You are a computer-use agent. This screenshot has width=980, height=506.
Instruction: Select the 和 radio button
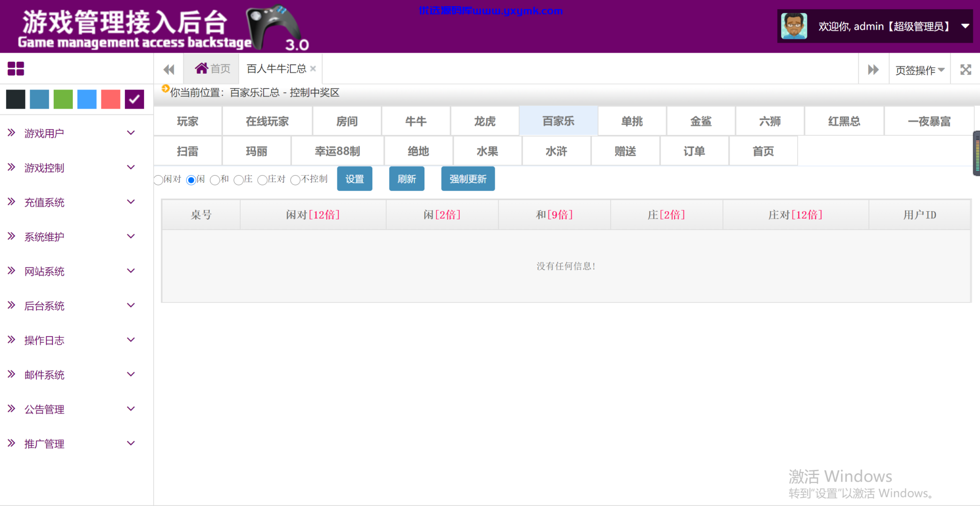pos(215,180)
